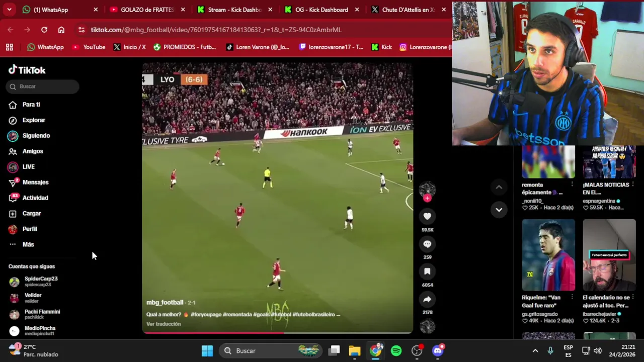Image resolution: width=644 pixels, height=362 pixels.
Task: Open the YouTube bookmark
Action: point(89,47)
